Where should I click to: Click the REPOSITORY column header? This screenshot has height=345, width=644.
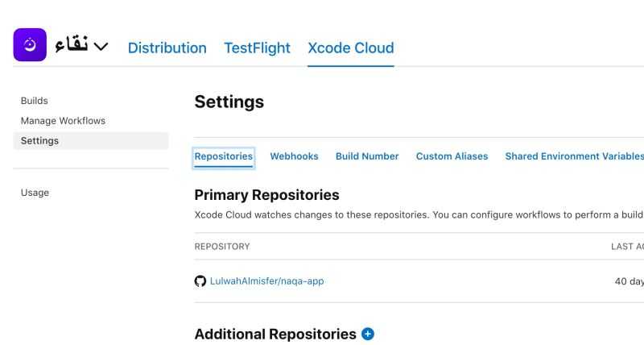[x=222, y=247]
